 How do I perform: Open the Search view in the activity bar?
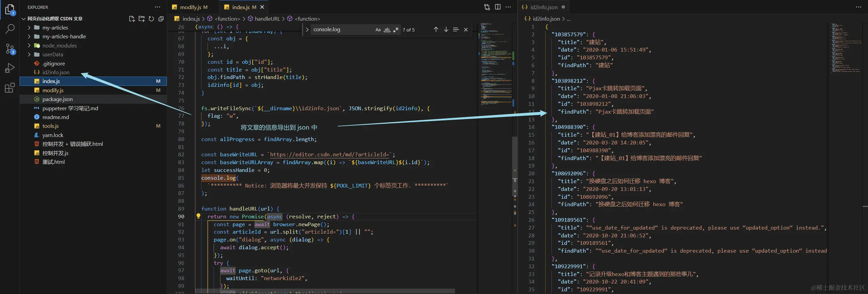click(x=10, y=29)
